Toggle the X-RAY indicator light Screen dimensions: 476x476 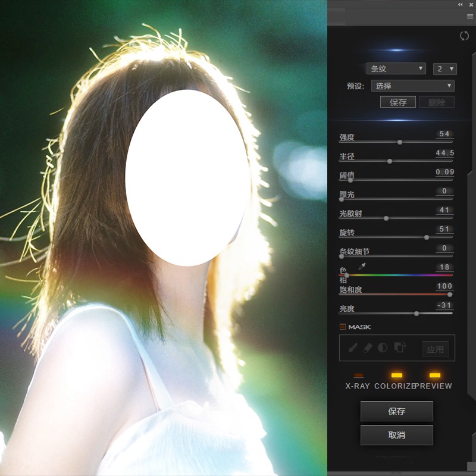tap(358, 375)
